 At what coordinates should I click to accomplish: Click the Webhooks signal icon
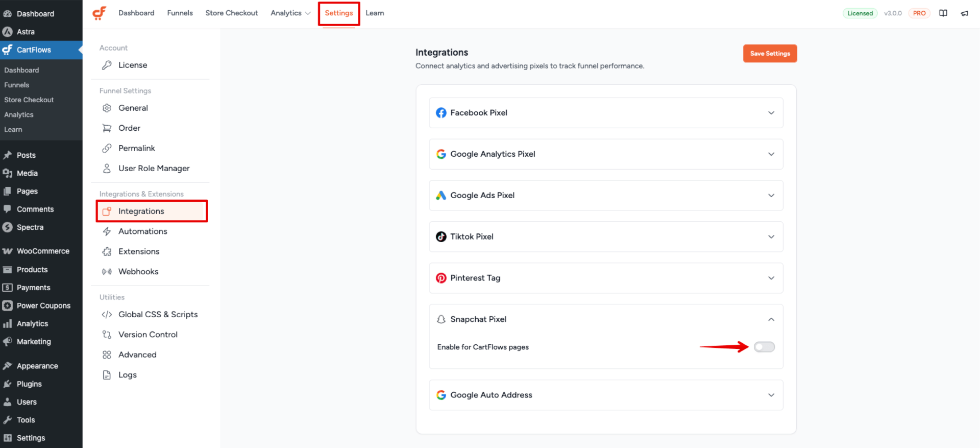pos(107,272)
